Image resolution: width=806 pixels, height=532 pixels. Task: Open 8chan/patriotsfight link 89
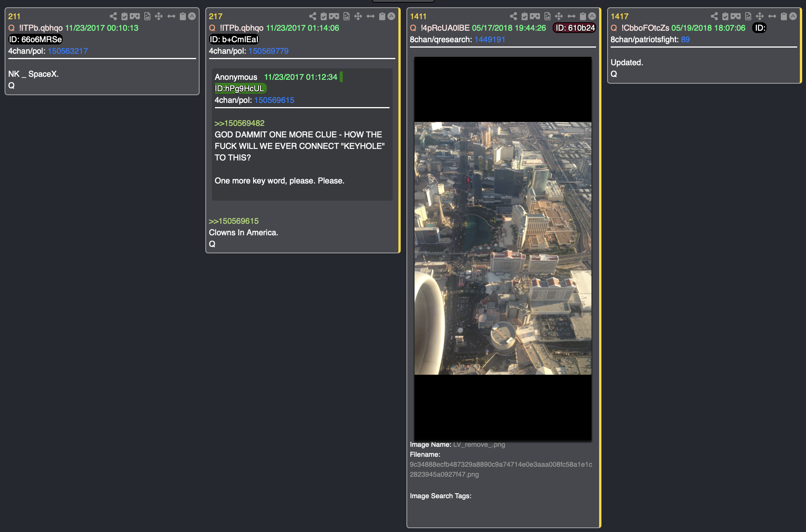[685, 40]
